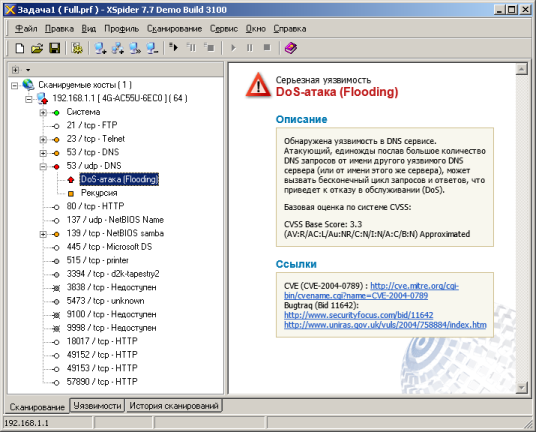Click the host with arrows icon
This screenshot has width=536, height=432.
pyautogui.click(x=135, y=48)
